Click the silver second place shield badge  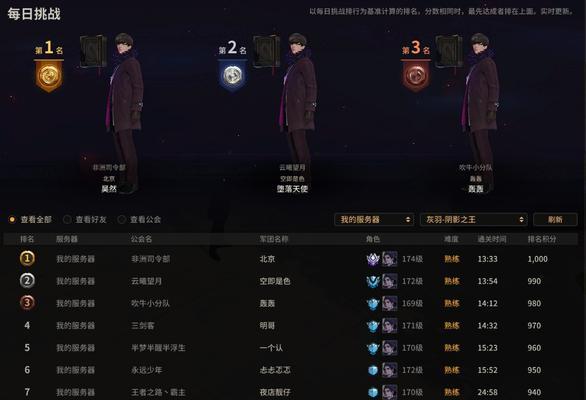[x=232, y=76]
